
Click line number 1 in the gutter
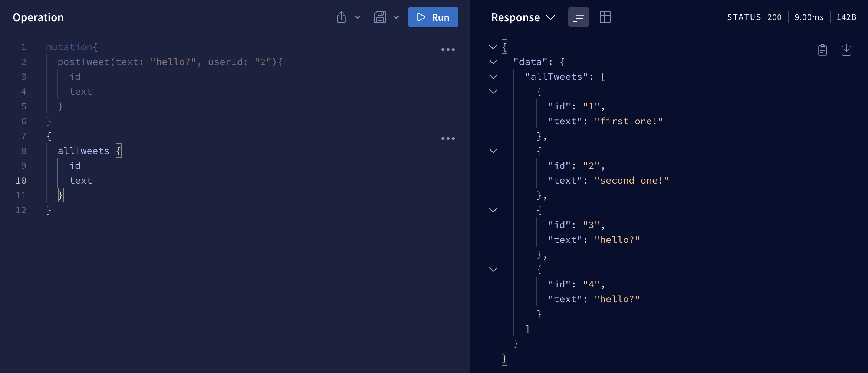(24, 47)
